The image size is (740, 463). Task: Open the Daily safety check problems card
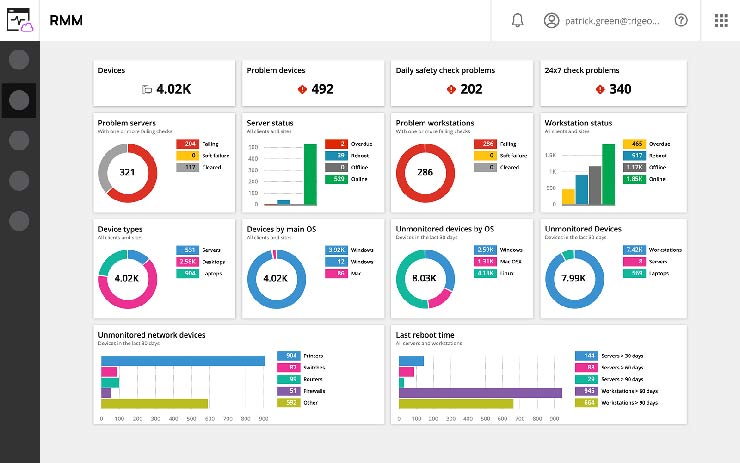pyautogui.click(x=463, y=82)
